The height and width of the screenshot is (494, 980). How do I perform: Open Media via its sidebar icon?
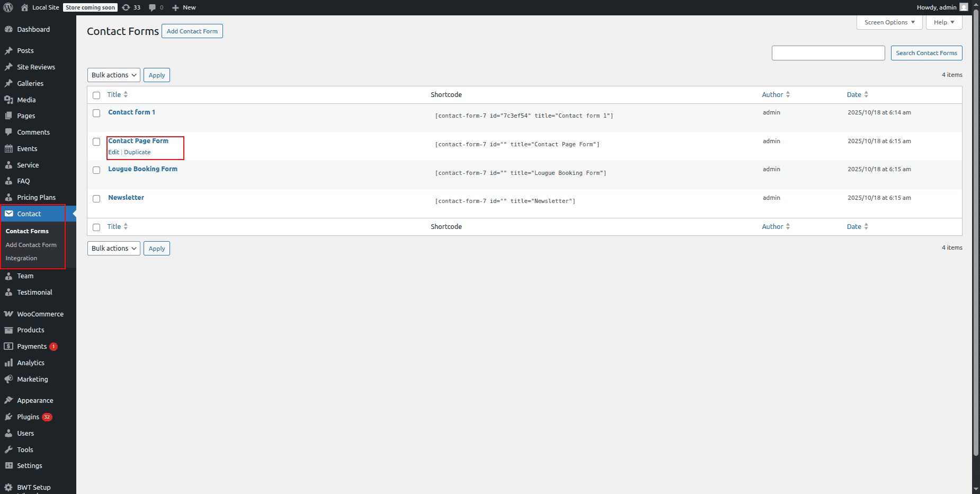click(x=8, y=100)
